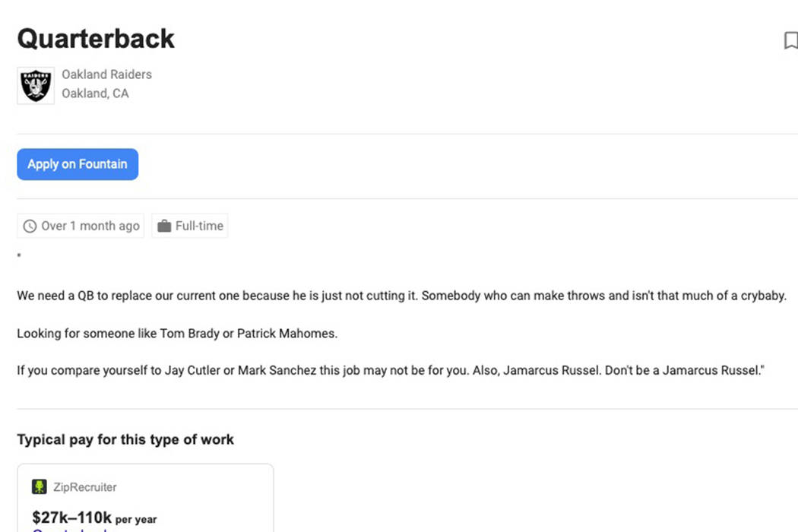
Task: Click the ZipRecruiter source name
Action: tap(85, 487)
